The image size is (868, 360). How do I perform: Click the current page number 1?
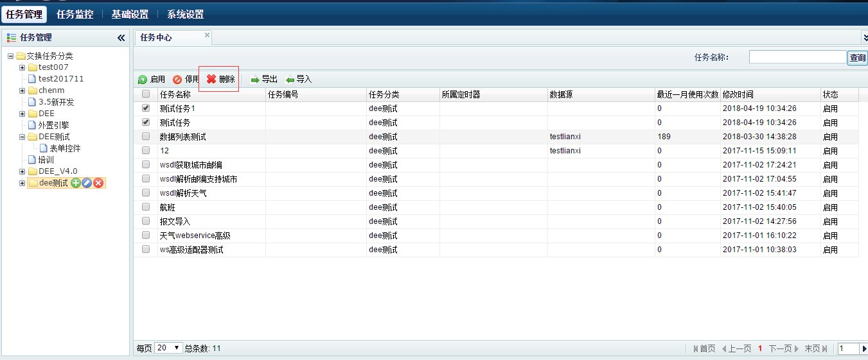(x=760, y=348)
